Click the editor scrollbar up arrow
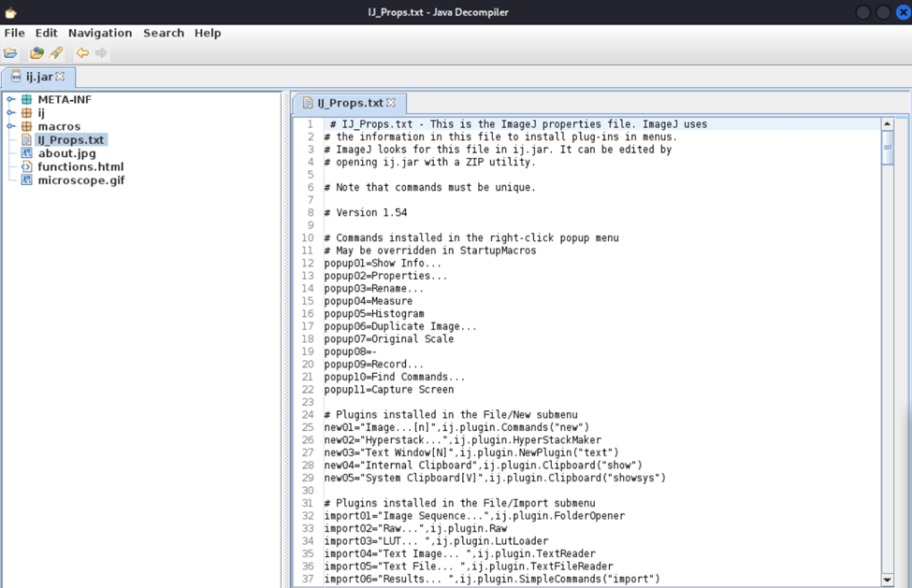This screenshot has width=912, height=588. [x=887, y=123]
